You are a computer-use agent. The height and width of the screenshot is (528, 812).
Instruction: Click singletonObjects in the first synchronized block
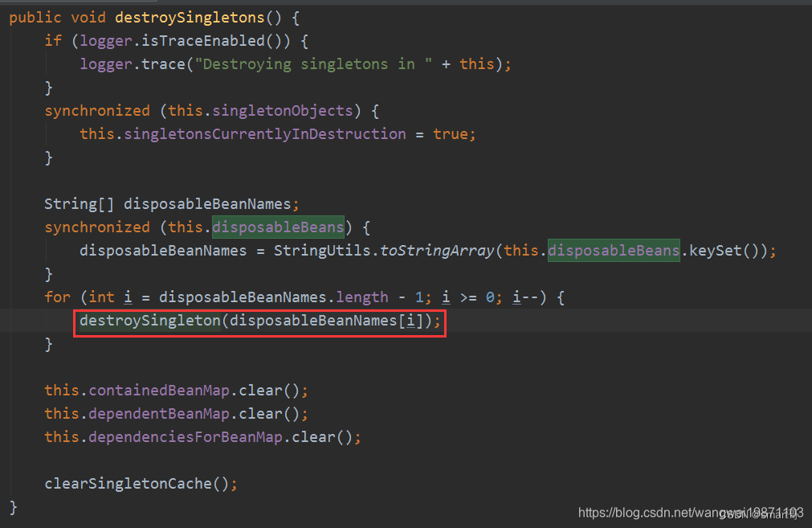tap(282, 111)
